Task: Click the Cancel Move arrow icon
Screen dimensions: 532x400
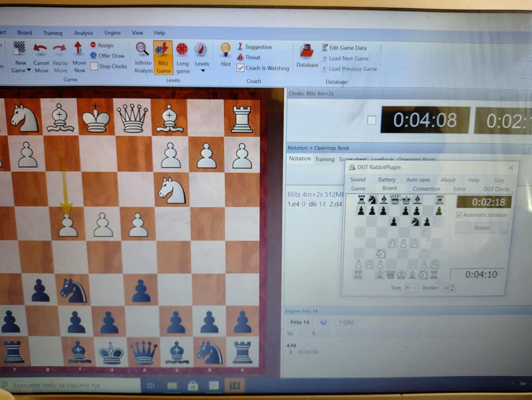Action: [x=40, y=50]
